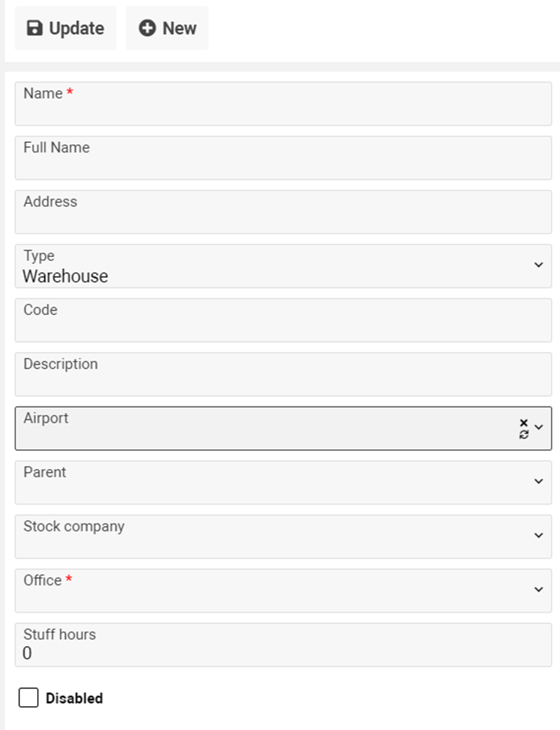Viewport: 560px width, 730px height.
Task: Click the Stuff hours number field
Action: click(x=283, y=651)
